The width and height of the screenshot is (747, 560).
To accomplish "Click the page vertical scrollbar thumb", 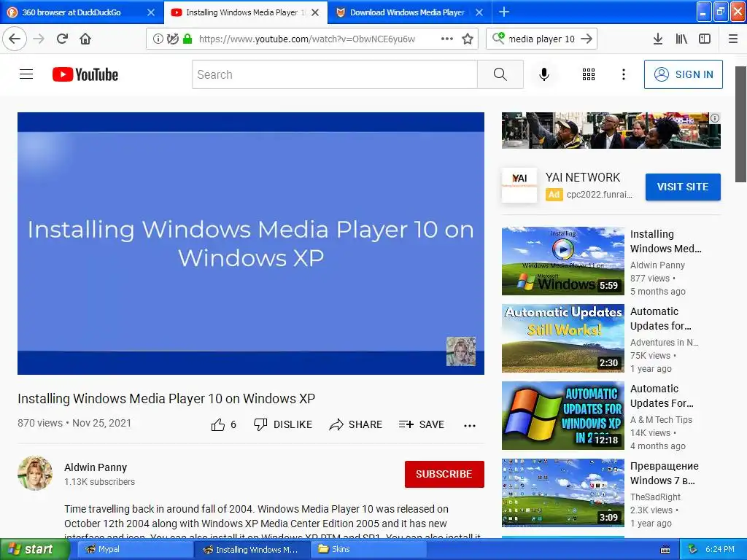I will coord(741,124).
